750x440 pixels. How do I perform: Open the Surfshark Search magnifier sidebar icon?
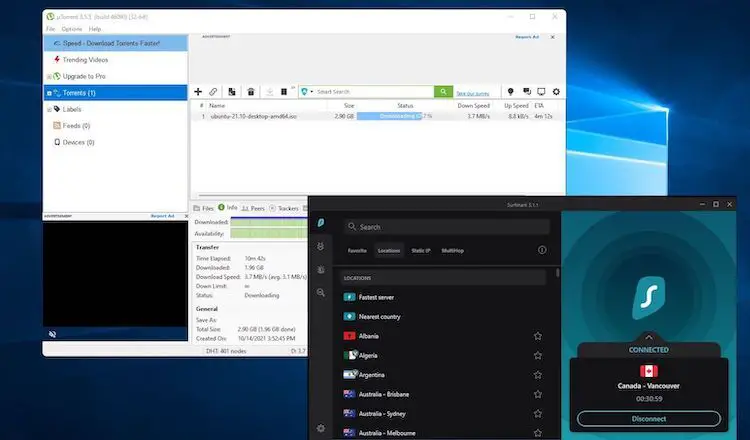[x=320, y=293]
